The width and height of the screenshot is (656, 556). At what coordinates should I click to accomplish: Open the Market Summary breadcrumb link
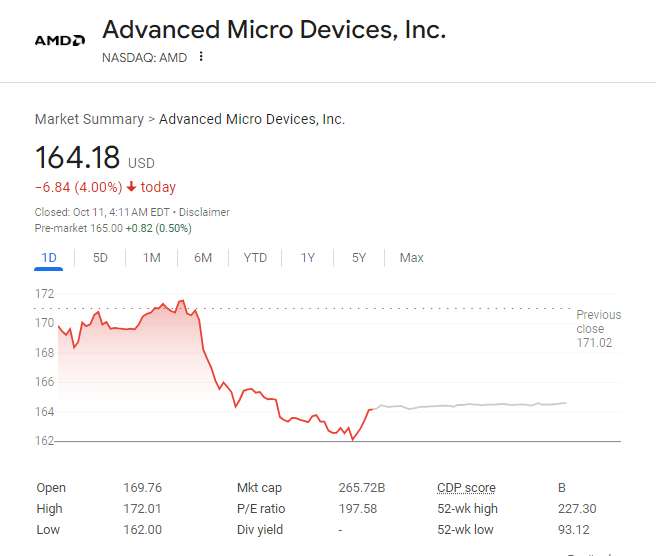[89, 119]
